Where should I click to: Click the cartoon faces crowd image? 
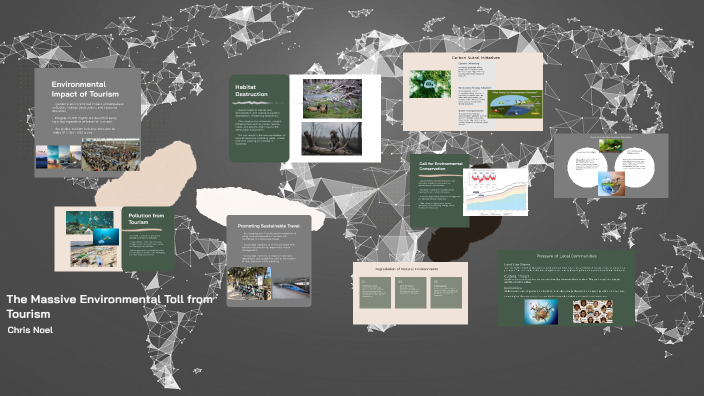[593, 312]
